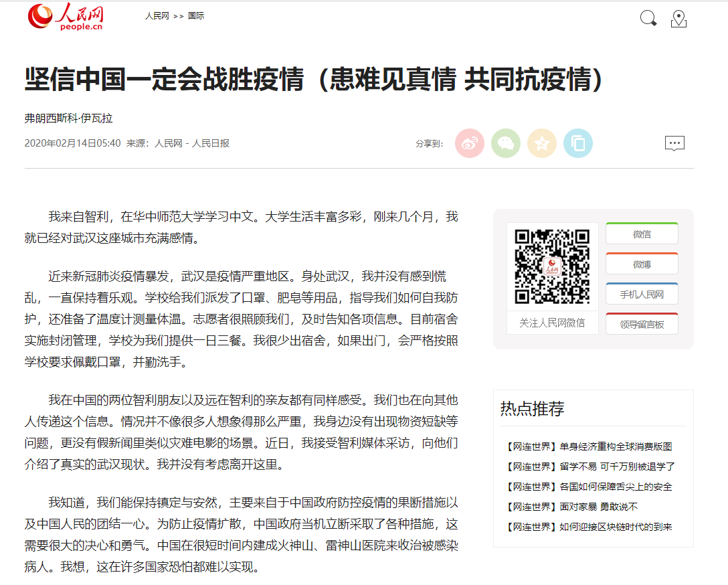Click the copy link icon
The height and width of the screenshot is (585, 728).
point(578,143)
